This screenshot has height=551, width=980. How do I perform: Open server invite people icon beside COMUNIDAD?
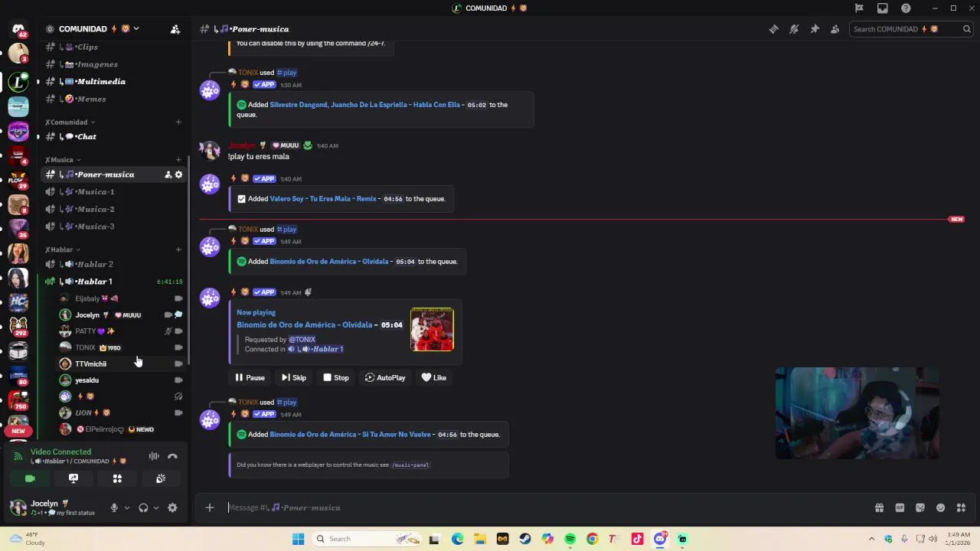click(x=175, y=29)
